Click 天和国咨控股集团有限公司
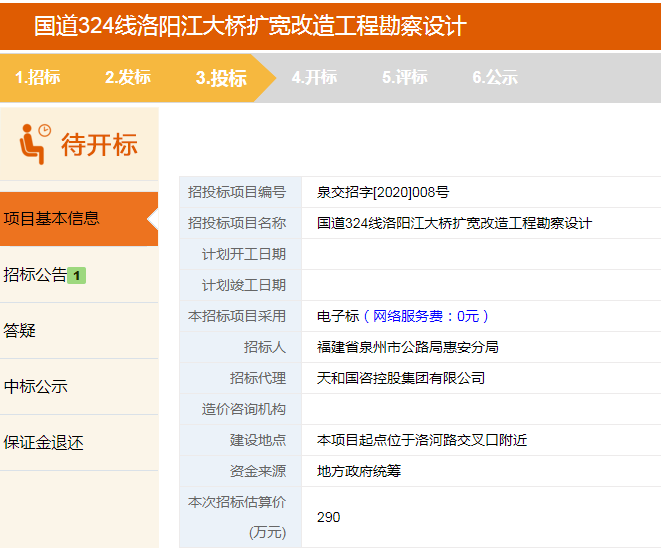This screenshot has height=548, width=661. pyautogui.click(x=401, y=378)
